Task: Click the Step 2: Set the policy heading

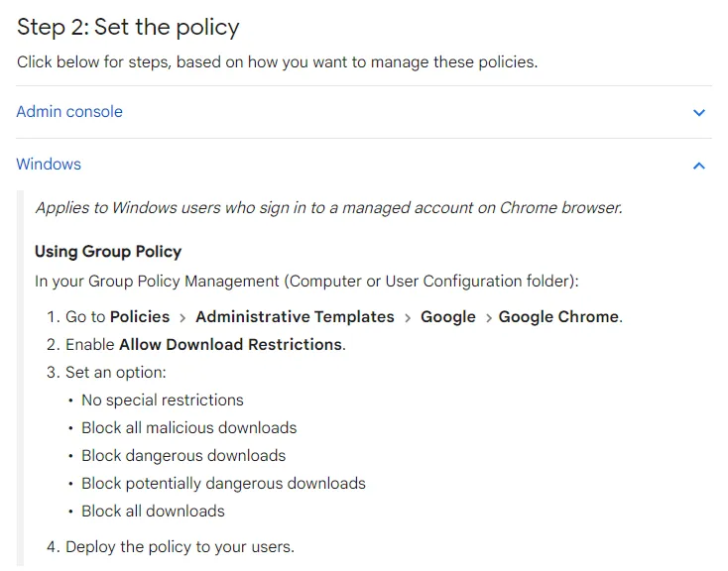Action: tap(128, 27)
